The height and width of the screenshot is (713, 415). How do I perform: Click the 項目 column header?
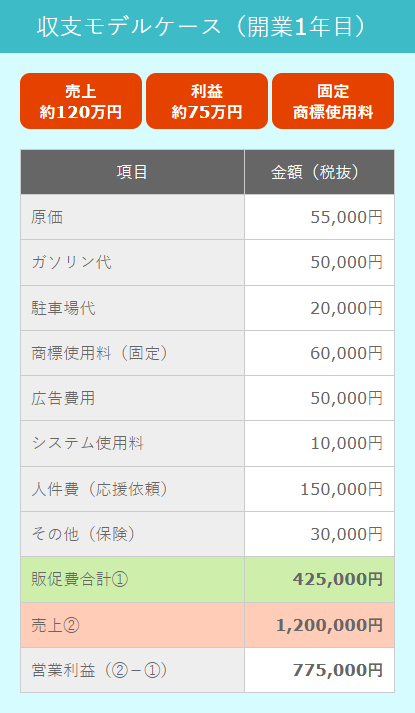(x=132, y=172)
